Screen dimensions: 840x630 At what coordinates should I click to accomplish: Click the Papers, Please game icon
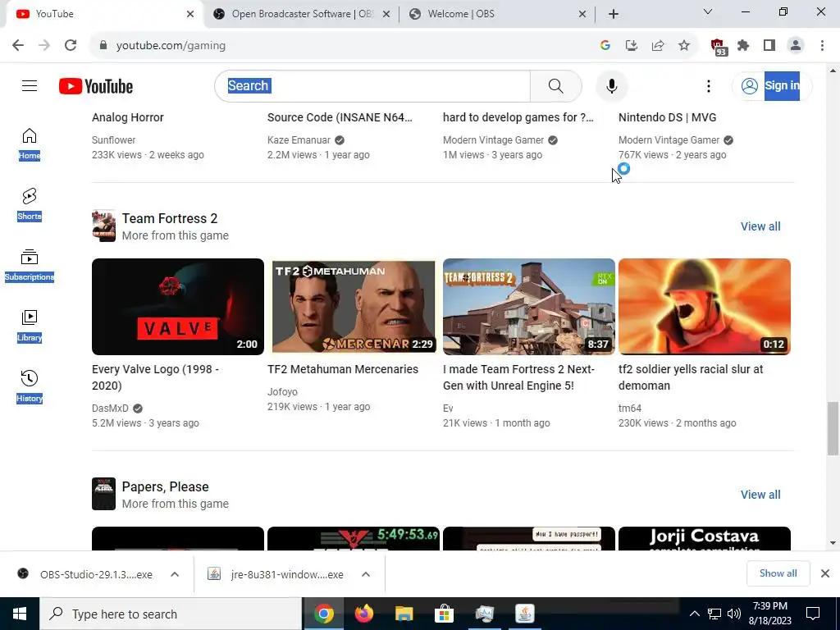[103, 494]
